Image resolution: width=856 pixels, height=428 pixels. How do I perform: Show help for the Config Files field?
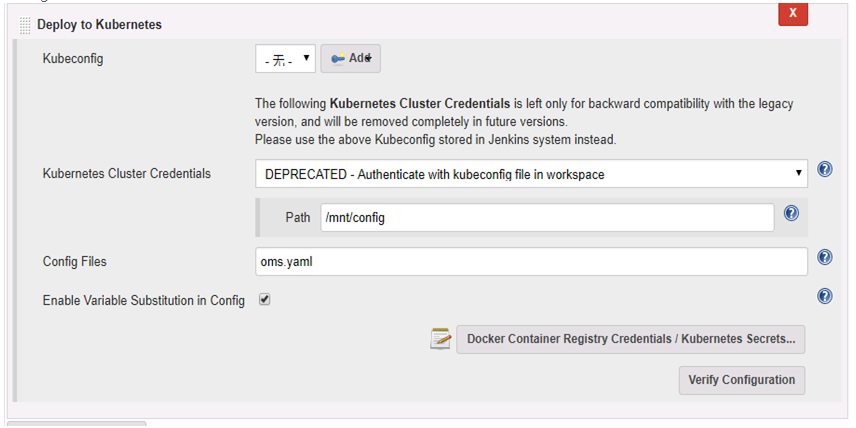[824, 257]
